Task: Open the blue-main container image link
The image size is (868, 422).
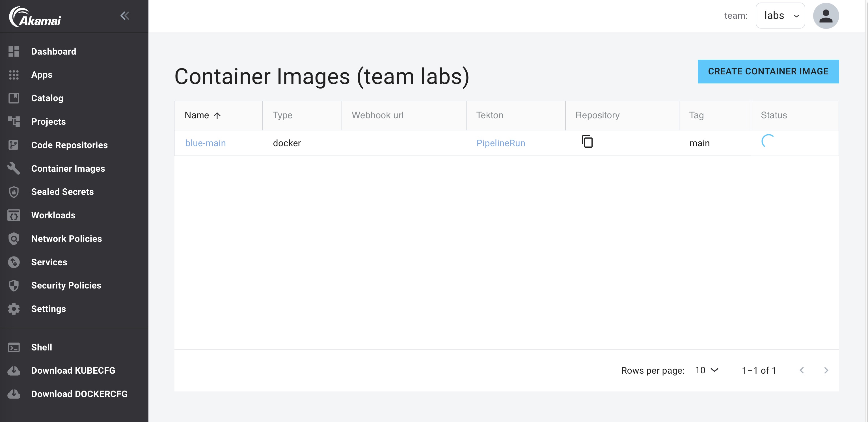Action: click(205, 143)
